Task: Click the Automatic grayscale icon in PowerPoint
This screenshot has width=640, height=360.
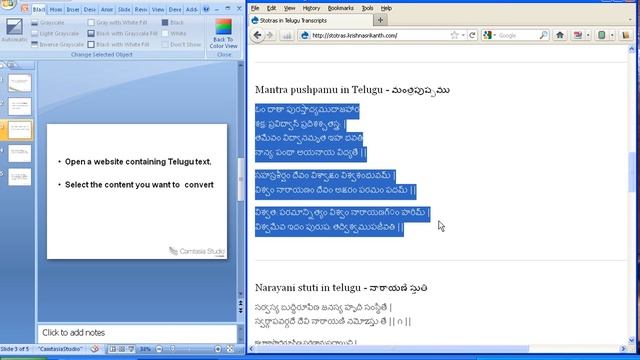Action: click(14, 30)
